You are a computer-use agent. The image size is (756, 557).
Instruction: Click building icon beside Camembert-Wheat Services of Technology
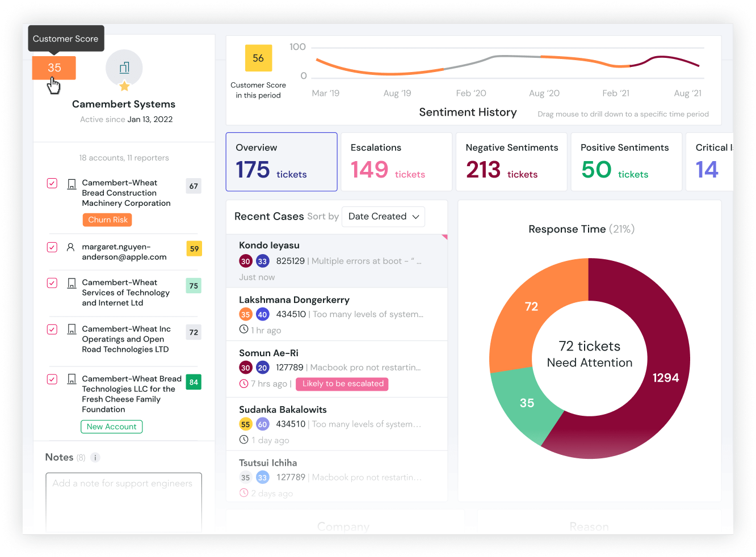pyautogui.click(x=72, y=283)
